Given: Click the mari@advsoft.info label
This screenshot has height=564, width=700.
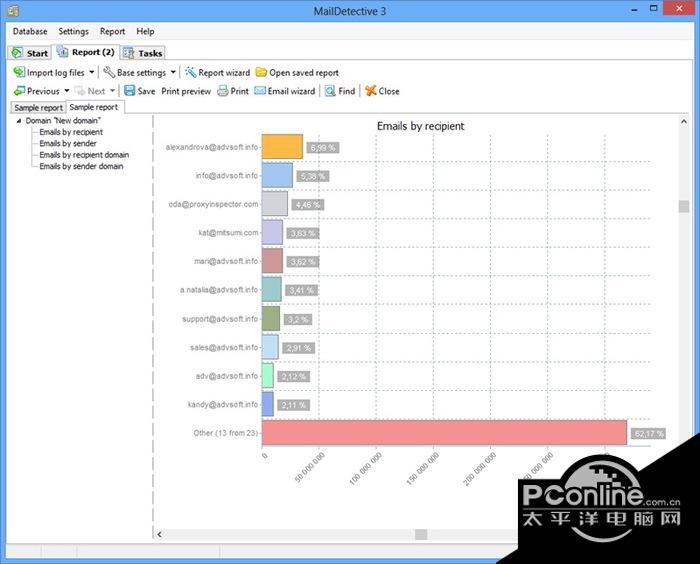Looking at the screenshot, I should tap(226, 261).
